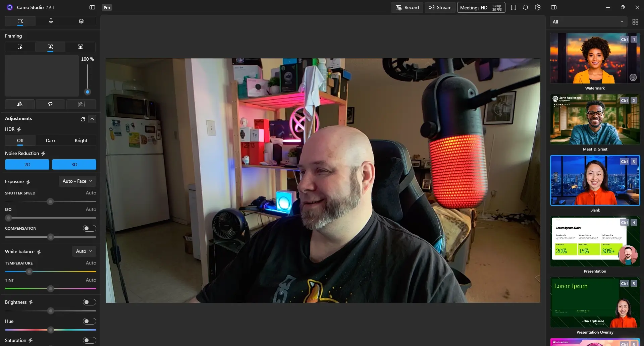
Task: Select the Meet & Greet scene thumbnail
Action: [x=595, y=119]
